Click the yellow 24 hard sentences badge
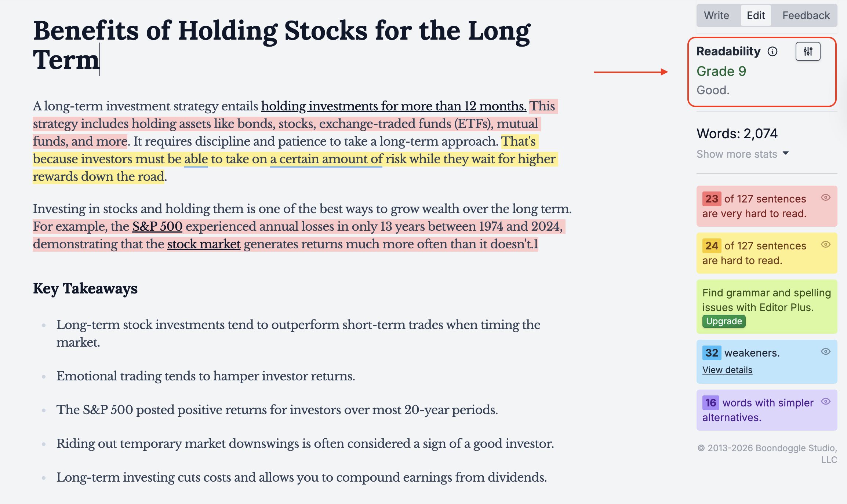Image resolution: width=847 pixels, height=504 pixels. pyautogui.click(x=712, y=246)
